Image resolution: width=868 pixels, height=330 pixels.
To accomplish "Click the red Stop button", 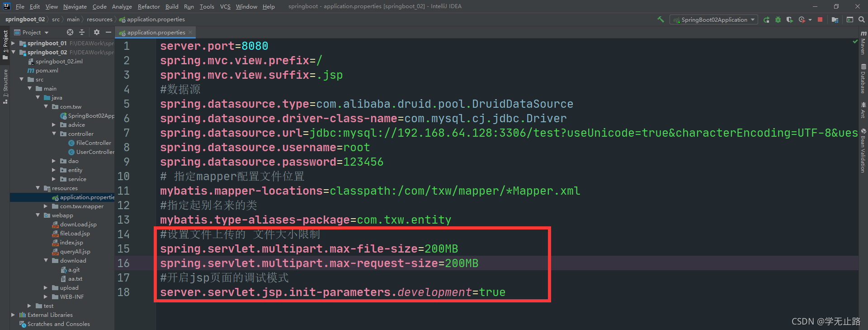I will pos(820,19).
